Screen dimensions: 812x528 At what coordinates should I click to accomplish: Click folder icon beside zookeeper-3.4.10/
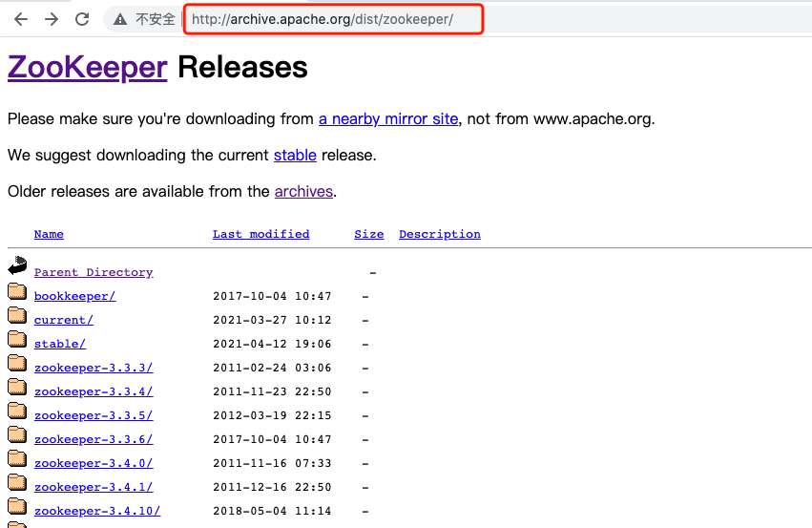point(17,506)
